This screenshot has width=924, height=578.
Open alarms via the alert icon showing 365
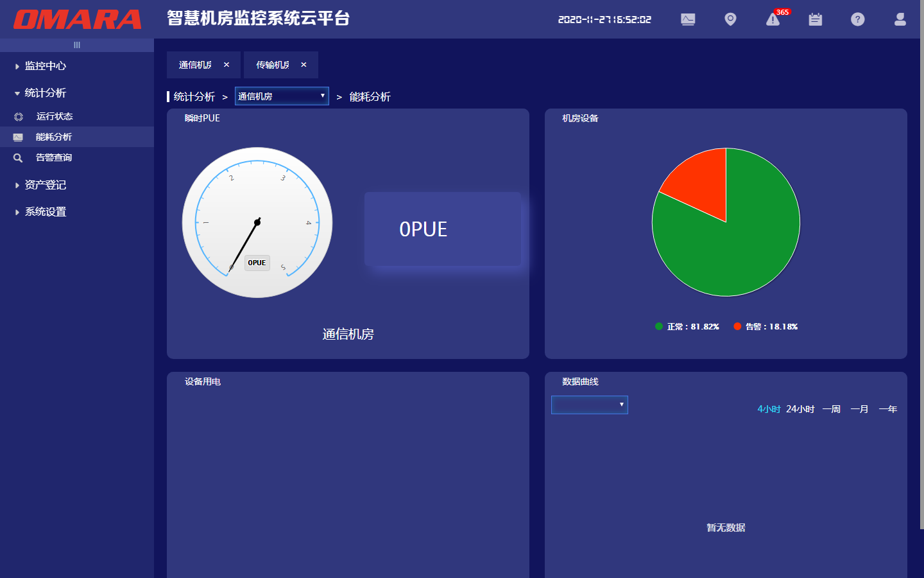772,20
